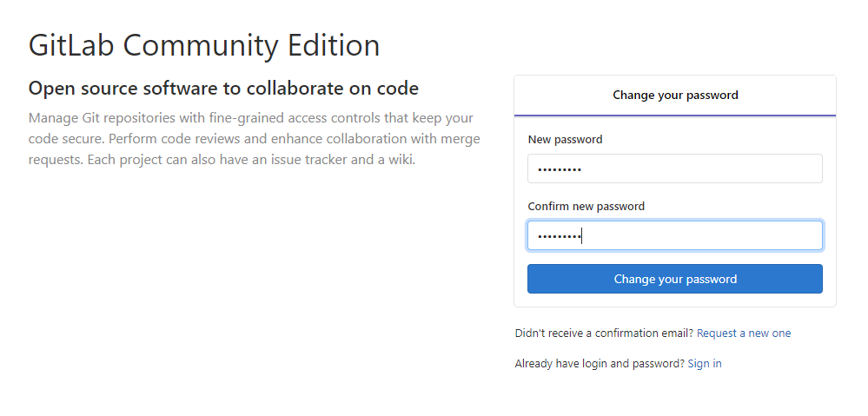Image resolution: width=868 pixels, height=416 pixels.
Task: Click the Open source software subheading
Action: (x=223, y=89)
